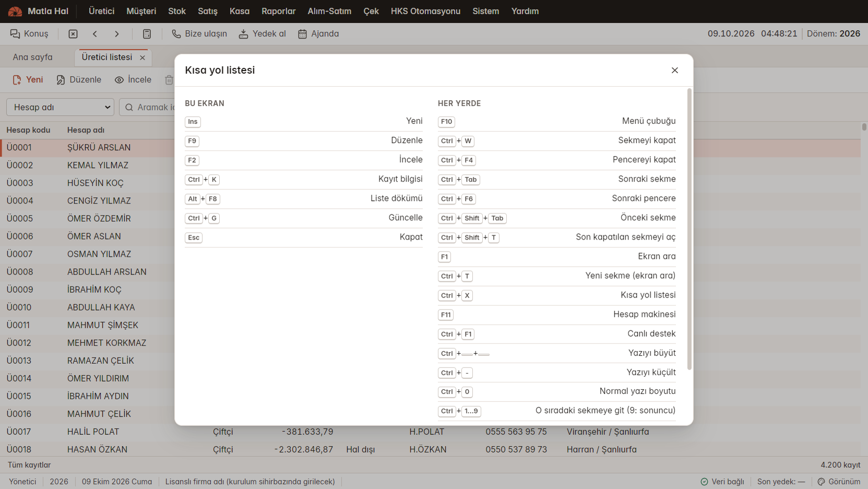This screenshot has width=868, height=489.
Task: Click the shortcut dialog's vertical scrollbar
Action: coord(689,230)
